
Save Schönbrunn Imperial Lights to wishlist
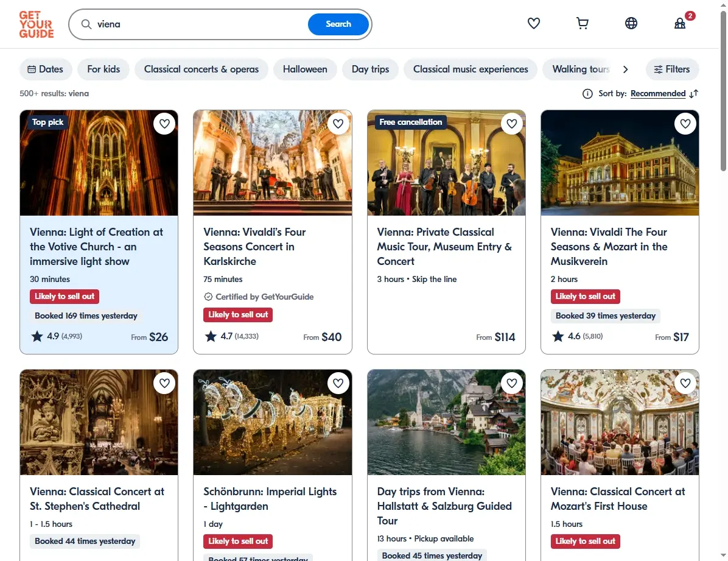[x=338, y=383]
